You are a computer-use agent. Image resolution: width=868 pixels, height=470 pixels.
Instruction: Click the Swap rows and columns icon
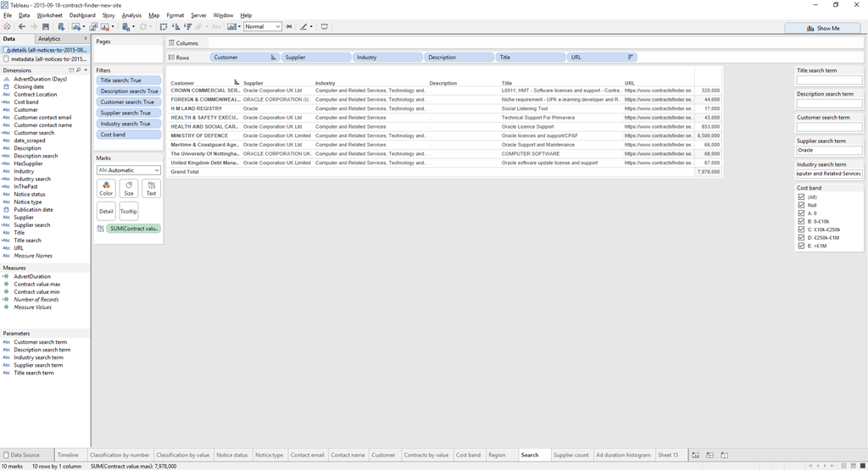point(164,26)
